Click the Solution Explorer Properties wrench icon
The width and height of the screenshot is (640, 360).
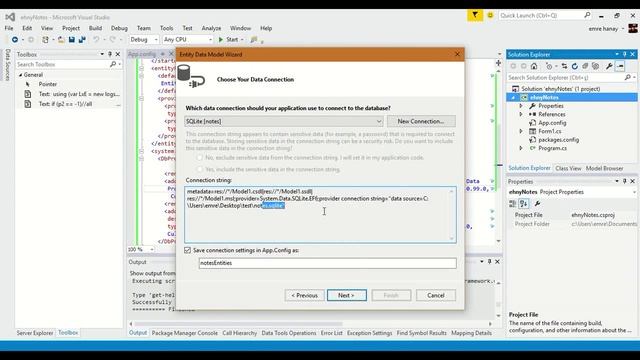[609, 66]
